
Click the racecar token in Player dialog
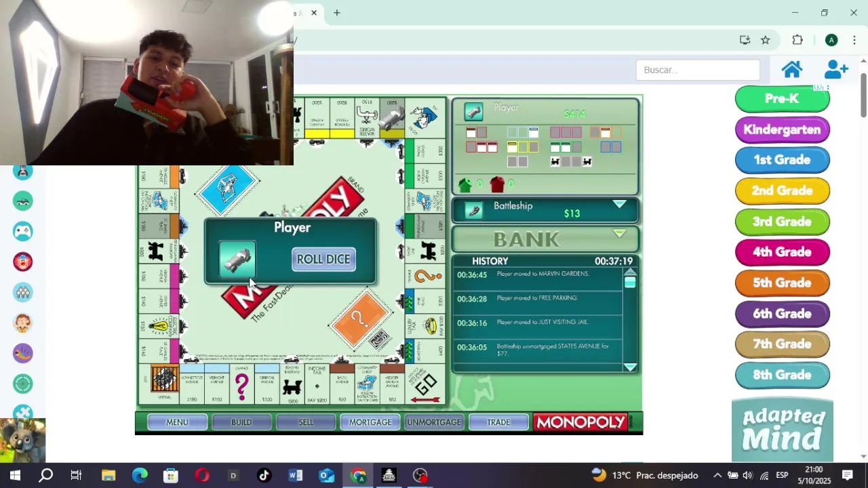click(237, 260)
